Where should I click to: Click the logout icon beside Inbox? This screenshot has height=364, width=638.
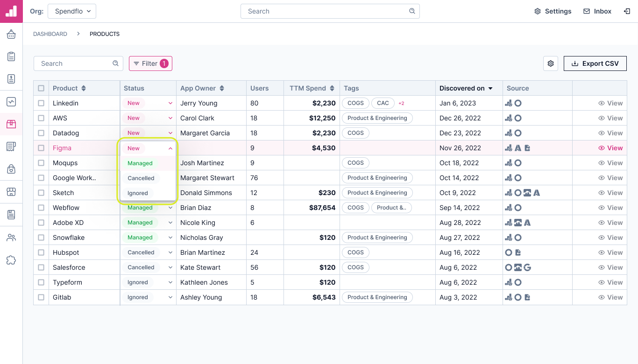[x=627, y=11]
